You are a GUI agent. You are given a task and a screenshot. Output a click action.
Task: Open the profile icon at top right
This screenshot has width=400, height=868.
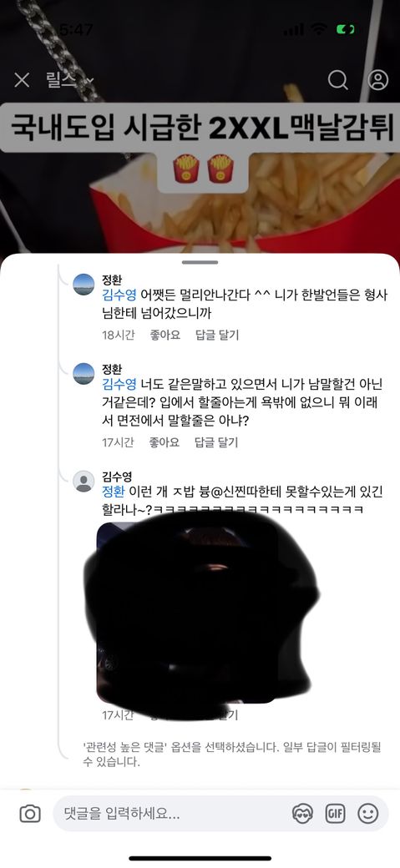378,80
